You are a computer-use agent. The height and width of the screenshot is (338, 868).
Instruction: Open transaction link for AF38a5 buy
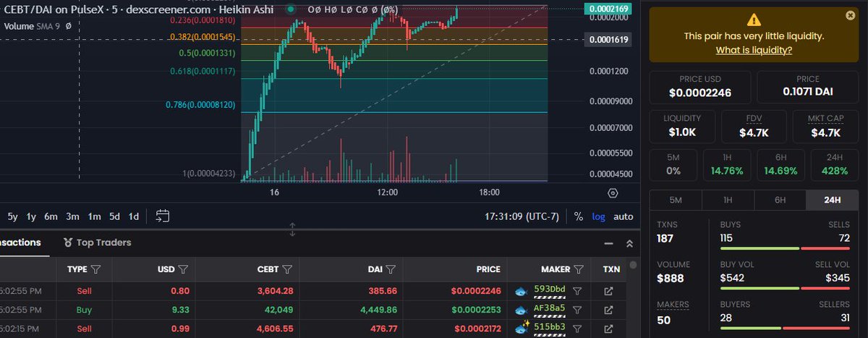608,310
